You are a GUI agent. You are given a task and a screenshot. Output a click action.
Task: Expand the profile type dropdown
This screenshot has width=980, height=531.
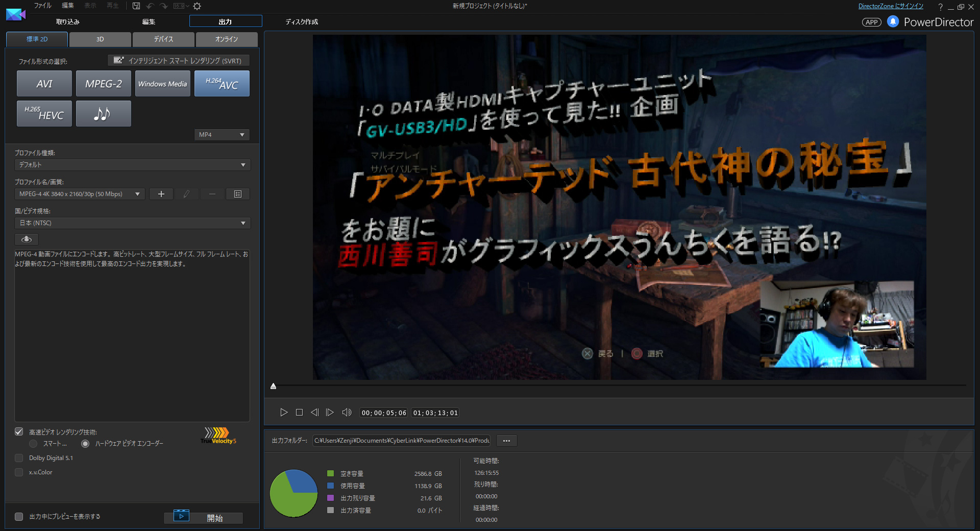[x=132, y=165]
